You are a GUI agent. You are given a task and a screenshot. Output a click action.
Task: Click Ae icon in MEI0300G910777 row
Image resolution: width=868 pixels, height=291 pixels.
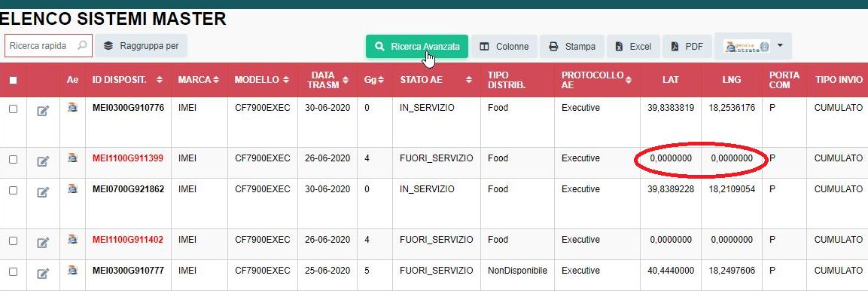pos(72,271)
